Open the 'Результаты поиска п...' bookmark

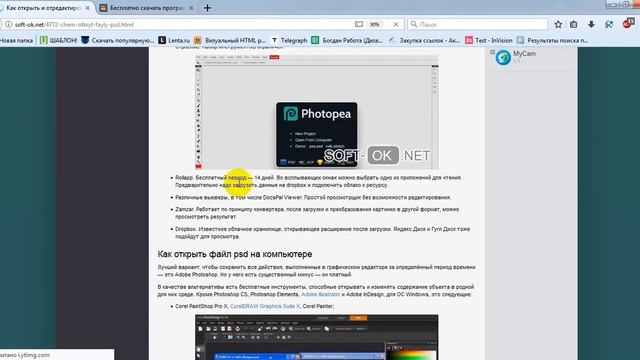point(552,40)
